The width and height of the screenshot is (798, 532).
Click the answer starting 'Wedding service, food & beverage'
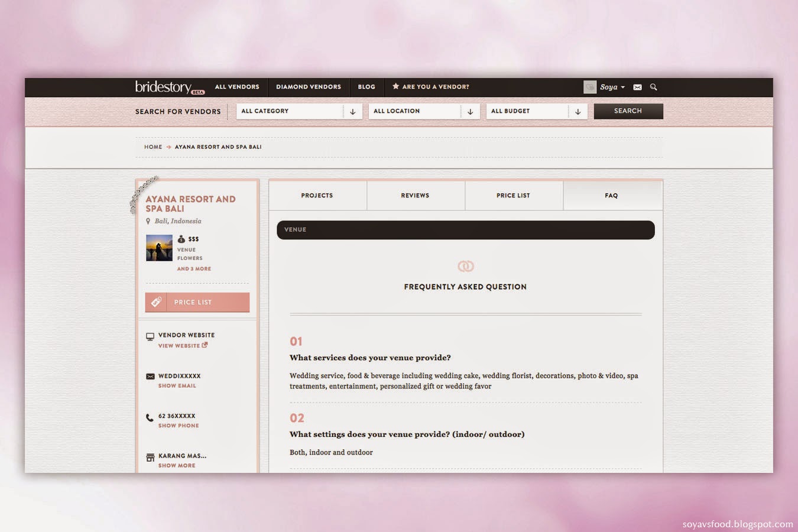(464, 381)
